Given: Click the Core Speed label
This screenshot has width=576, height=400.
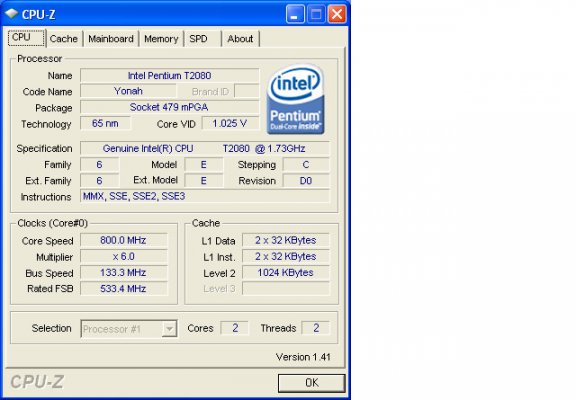Looking at the screenshot, I should [x=47, y=241].
